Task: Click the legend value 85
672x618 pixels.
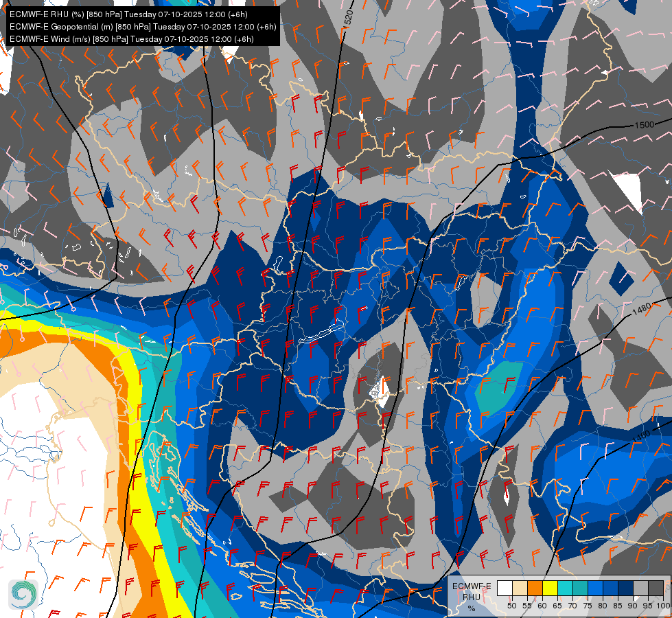Action: pos(618,606)
